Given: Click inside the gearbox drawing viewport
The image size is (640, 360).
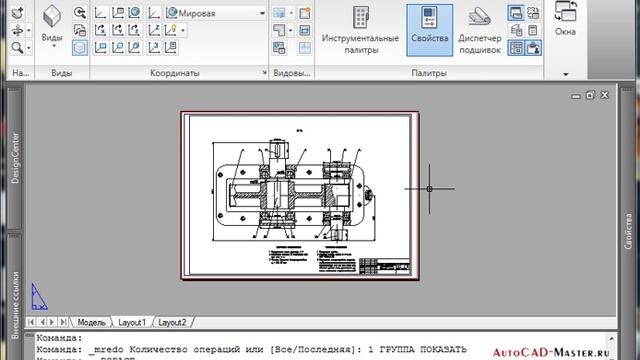Looking at the screenshot, I should [x=300, y=195].
